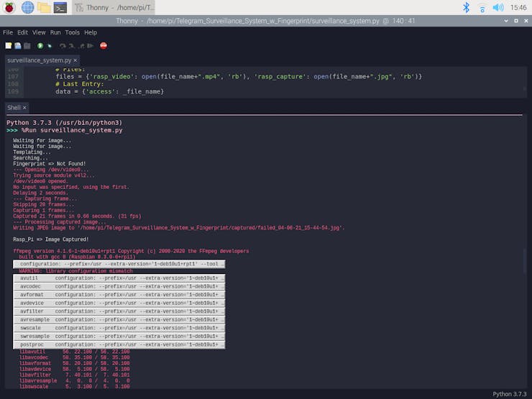Create a new file with toolbar icon
This screenshot has width=532, height=399.
pos(8,46)
